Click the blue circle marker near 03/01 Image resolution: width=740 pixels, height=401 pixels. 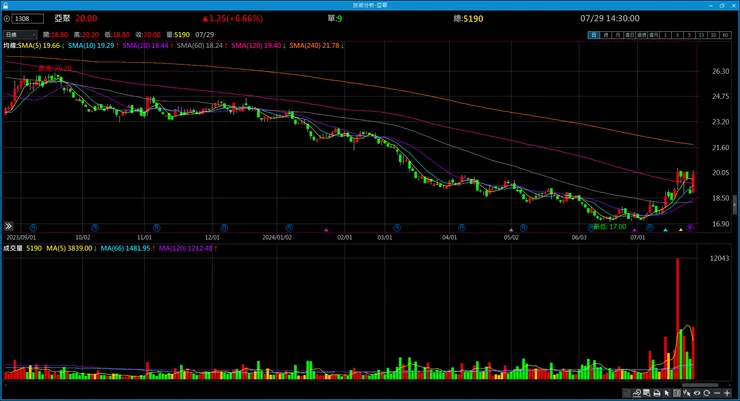pyautogui.click(x=397, y=227)
